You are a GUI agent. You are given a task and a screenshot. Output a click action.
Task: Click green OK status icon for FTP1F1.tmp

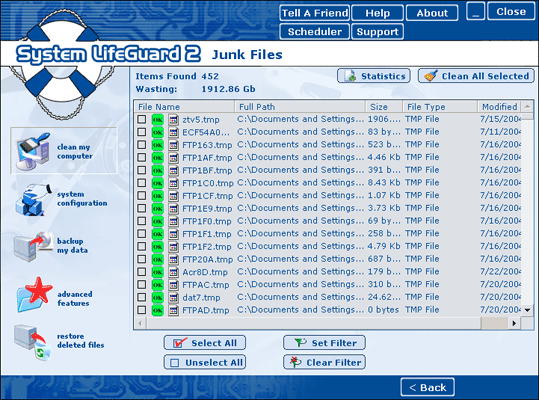(157, 234)
